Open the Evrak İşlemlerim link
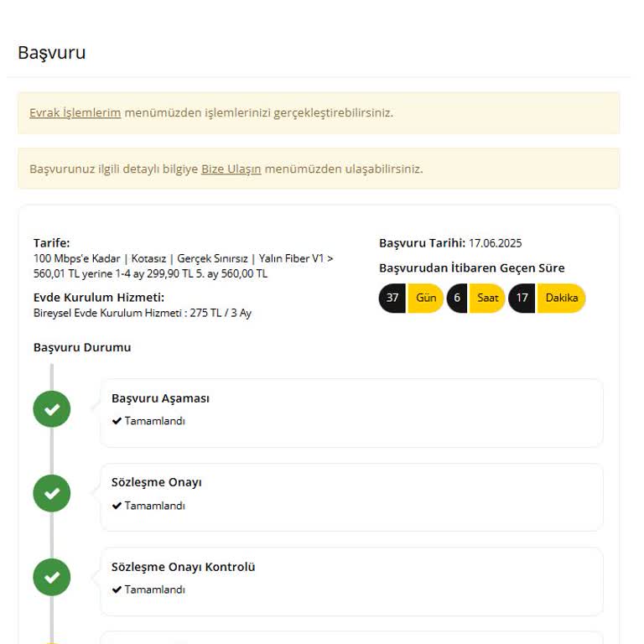 pos(75,112)
